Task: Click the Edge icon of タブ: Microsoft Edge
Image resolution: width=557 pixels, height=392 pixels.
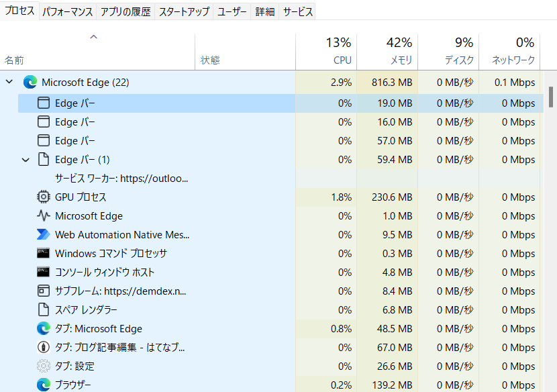Action: point(44,328)
